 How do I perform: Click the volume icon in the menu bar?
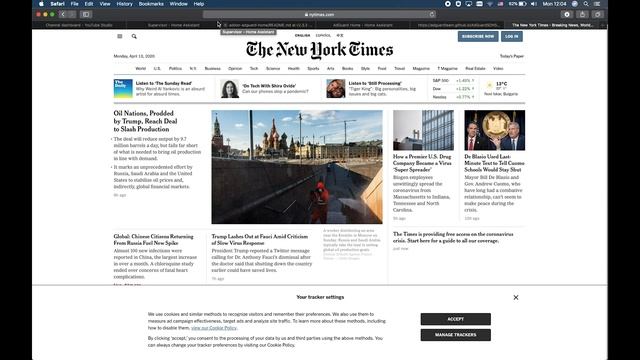533,4
